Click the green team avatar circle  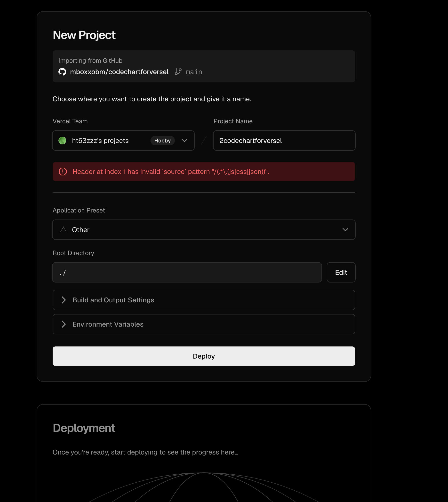point(62,141)
